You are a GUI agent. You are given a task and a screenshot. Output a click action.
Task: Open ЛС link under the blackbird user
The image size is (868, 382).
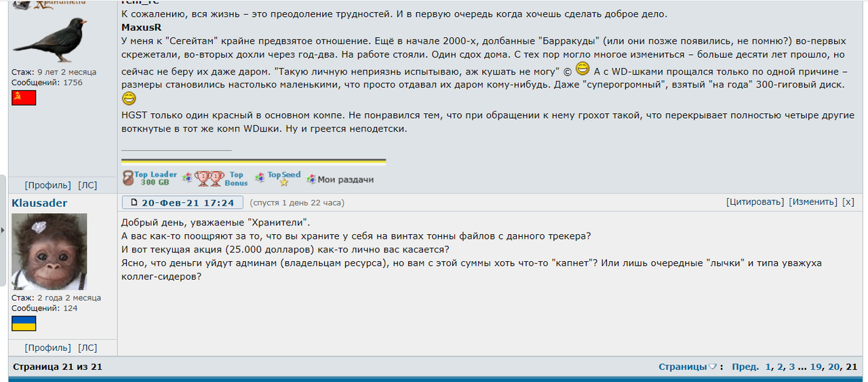click(x=87, y=185)
